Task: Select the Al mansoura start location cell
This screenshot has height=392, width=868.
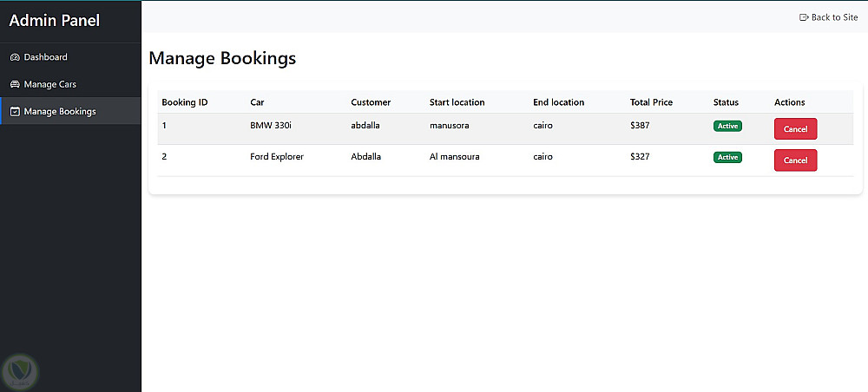Action: (454, 157)
